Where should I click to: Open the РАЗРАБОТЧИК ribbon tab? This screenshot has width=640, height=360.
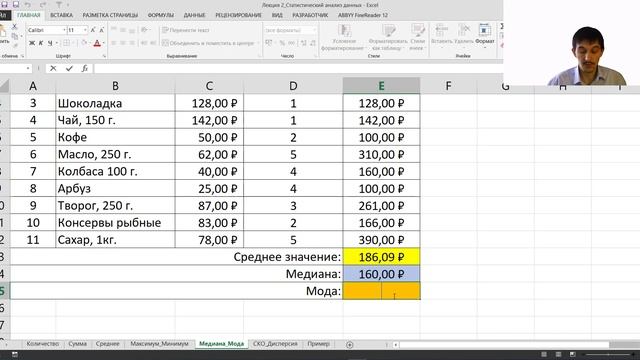[310, 15]
